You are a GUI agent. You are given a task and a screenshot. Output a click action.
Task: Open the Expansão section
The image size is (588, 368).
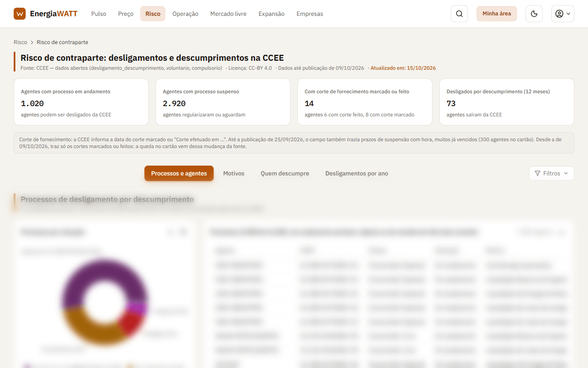(271, 14)
